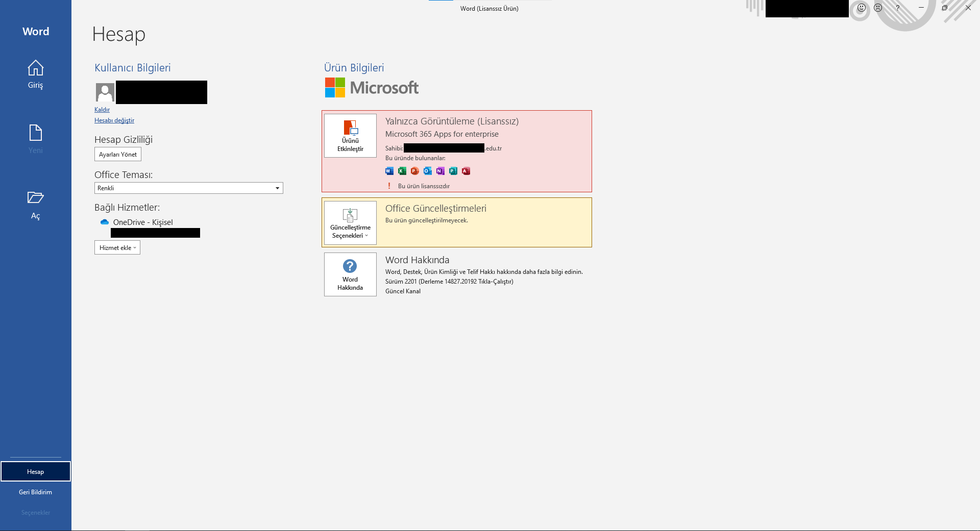This screenshot has width=980, height=531.
Task: Expand the Hizmet ekle dropdown button
Action: click(117, 248)
